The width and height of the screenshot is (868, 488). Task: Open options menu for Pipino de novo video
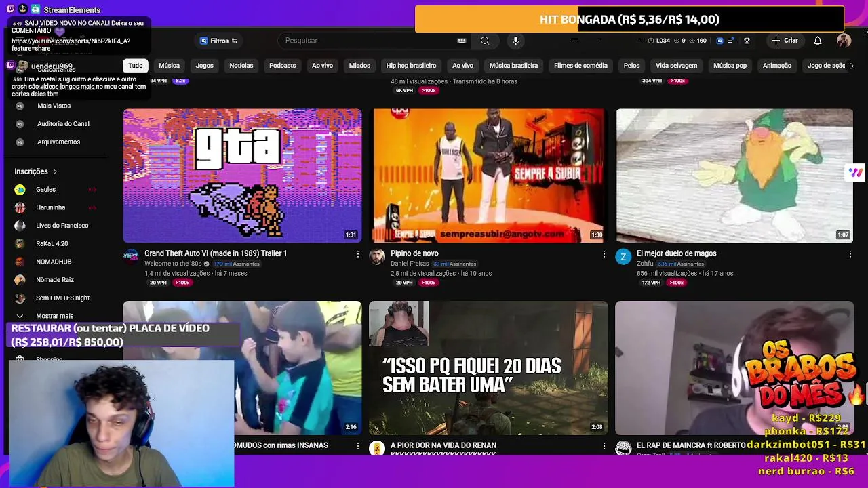tap(604, 254)
